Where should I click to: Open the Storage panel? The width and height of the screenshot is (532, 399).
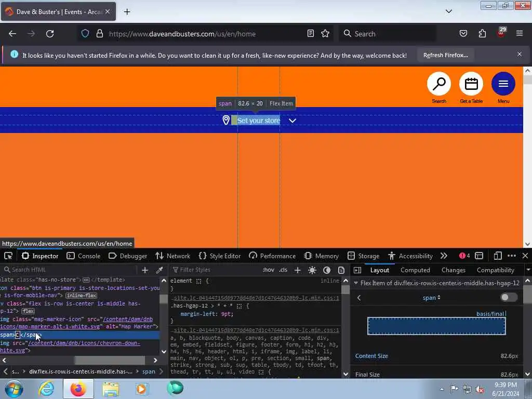pyautogui.click(x=363, y=256)
